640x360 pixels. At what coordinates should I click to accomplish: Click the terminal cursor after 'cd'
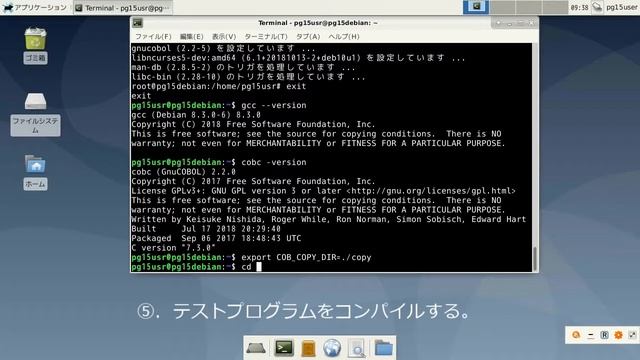pos(259,267)
